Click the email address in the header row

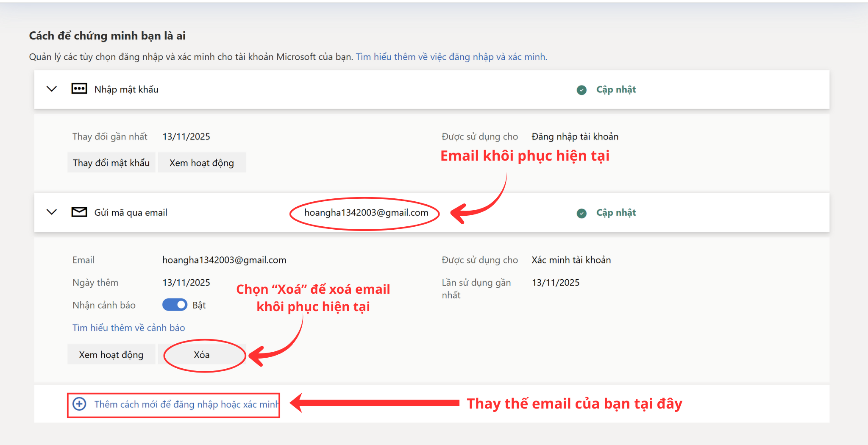366,213
